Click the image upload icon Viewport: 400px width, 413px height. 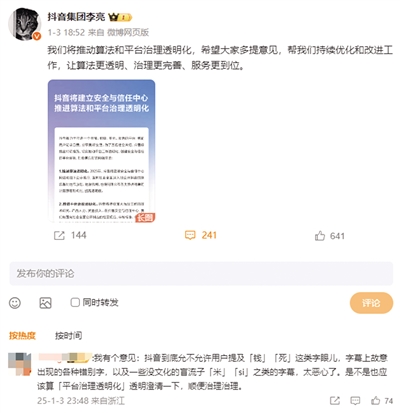pos(45,303)
